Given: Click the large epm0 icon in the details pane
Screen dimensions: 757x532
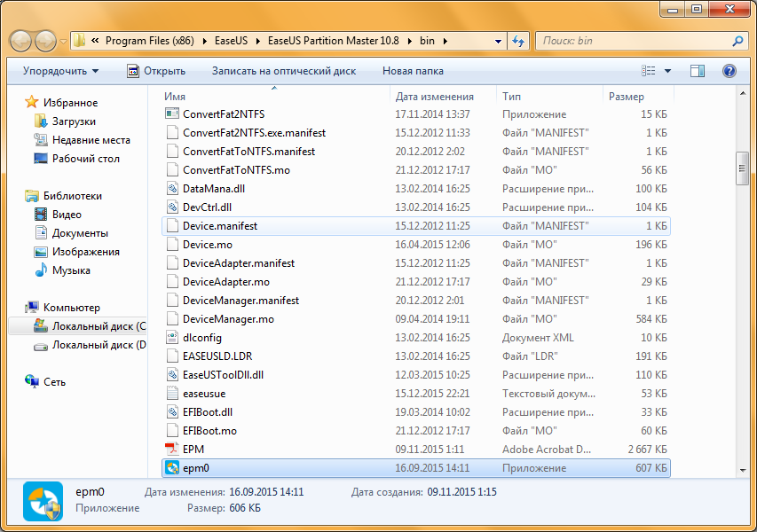Looking at the screenshot, I should (x=43, y=501).
